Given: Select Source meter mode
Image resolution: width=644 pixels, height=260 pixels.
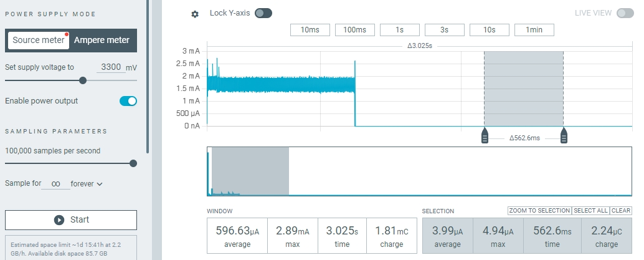Looking at the screenshot, I should (x=39, y=40).
